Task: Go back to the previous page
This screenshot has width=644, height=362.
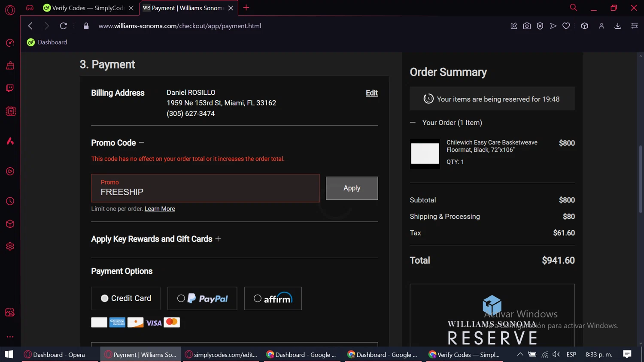Action: click(30, 26)
